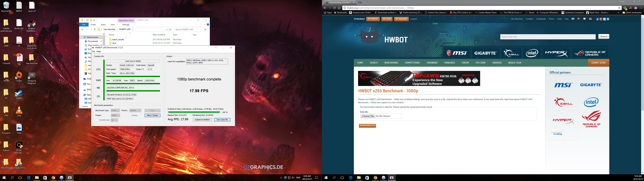Click the SUBMIT SCORE button on HWBOT

[x=599, y=63]
